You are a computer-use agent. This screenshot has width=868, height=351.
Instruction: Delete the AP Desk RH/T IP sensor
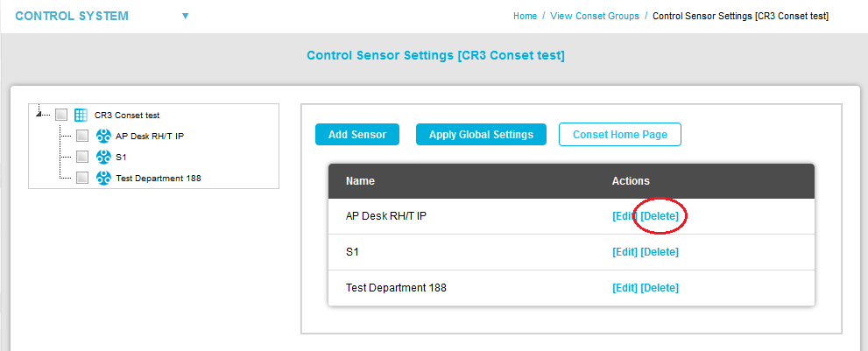coord(660,216)
